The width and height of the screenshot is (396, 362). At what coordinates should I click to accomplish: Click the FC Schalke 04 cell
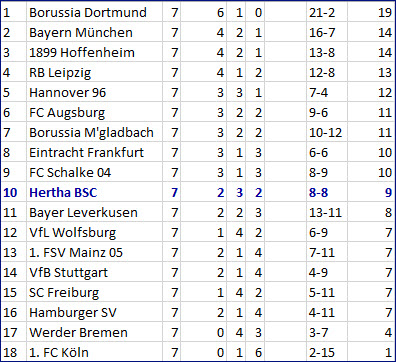(94, 173)
